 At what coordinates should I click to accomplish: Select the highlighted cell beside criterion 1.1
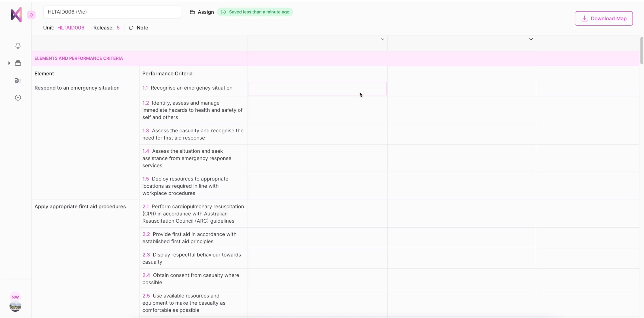click(317, 89)
